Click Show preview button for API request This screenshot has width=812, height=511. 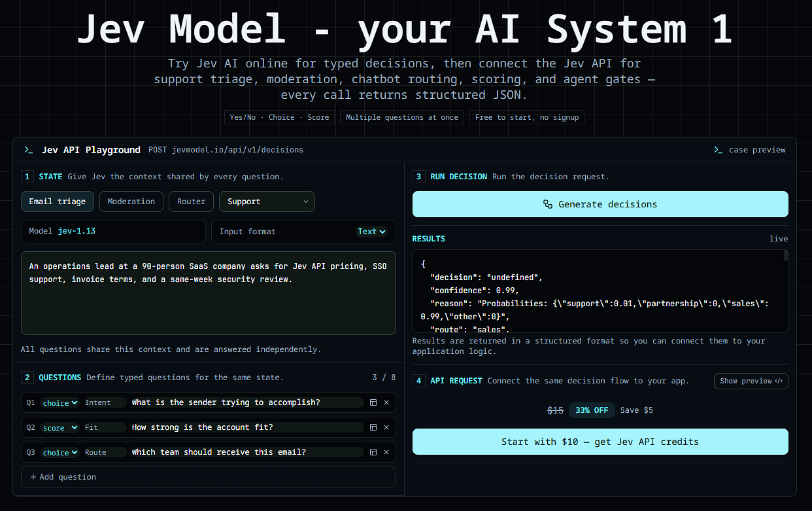(x=751, y=381)
